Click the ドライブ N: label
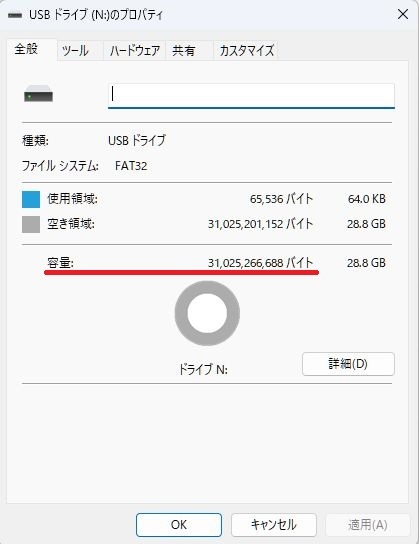This screenshot has height=544, width=419. click(x=203, y=369)
